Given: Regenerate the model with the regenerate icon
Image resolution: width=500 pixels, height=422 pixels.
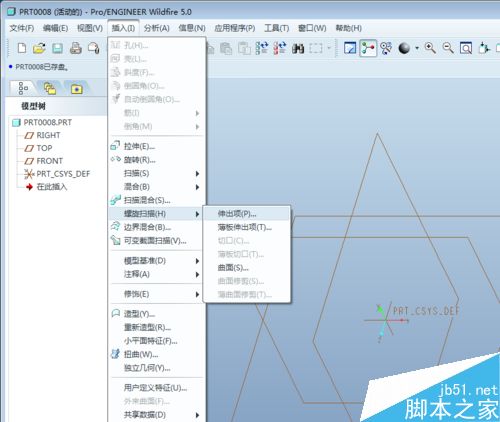Looking at the screenshot, I should click(x=262, y=48).
